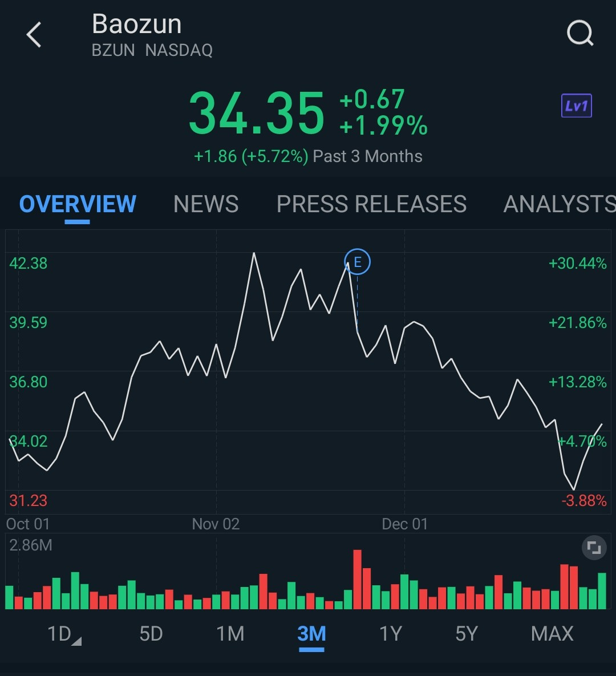This screenshot has height=676, width=616.
Task: Switch to the OVERVIEW tab
Action: [x=78, y=204]
